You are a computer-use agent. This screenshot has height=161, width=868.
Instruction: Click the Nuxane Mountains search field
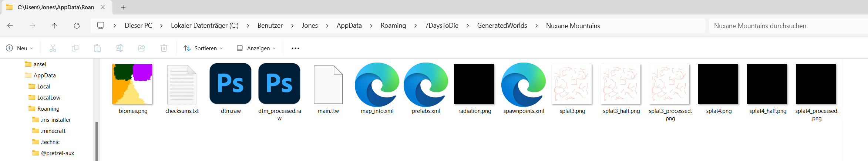point(784,26)
